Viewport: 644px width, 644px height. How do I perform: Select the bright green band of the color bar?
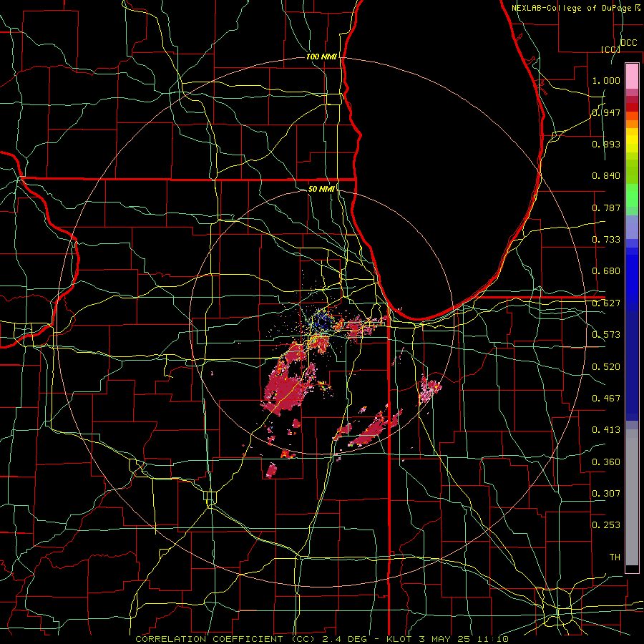[632, 195]
